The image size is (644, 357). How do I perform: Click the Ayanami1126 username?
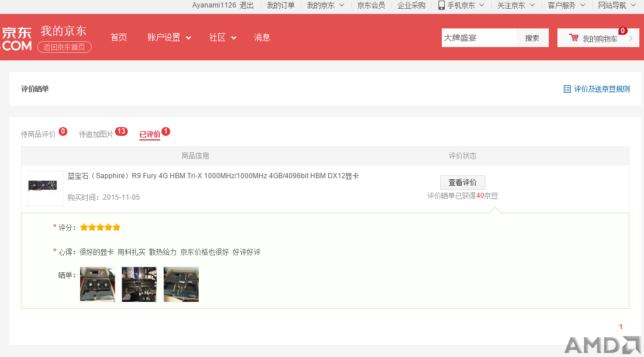(214, 5)
